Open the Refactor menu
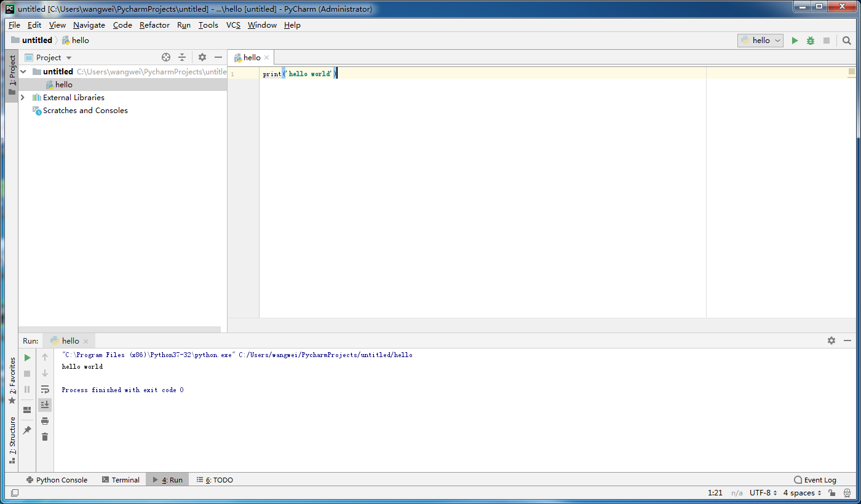 tap(154, 25)
